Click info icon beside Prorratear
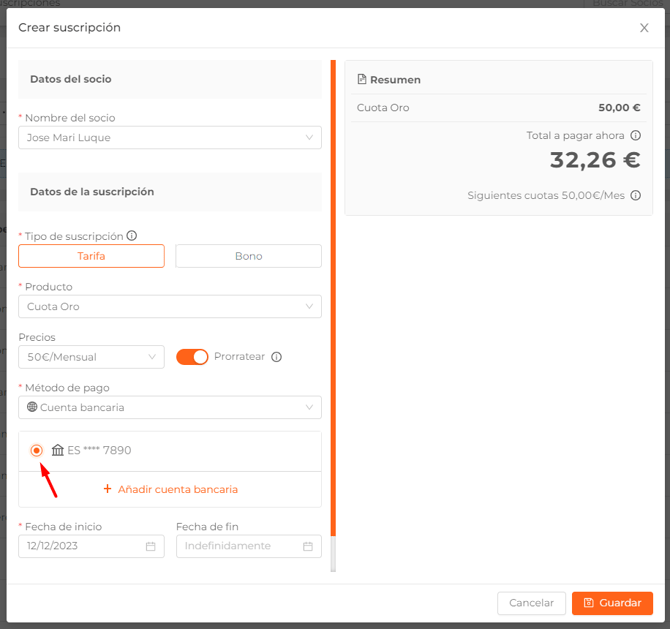The image size is (670, 629). tap(277, 357)
